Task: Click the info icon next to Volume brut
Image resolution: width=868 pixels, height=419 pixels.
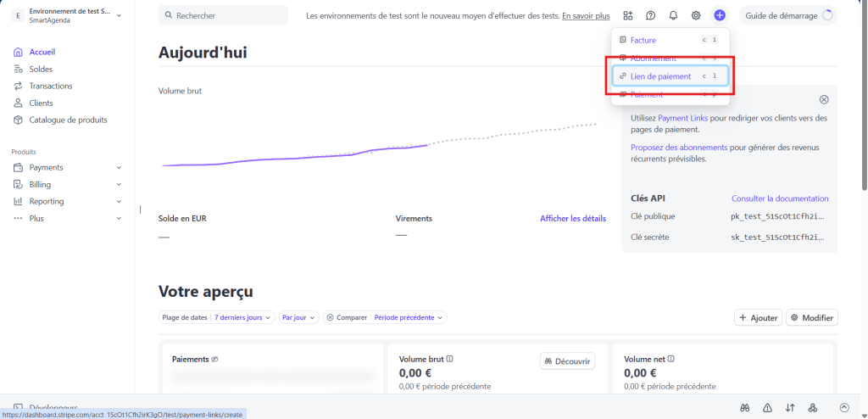Action: [x=449, y=359]
